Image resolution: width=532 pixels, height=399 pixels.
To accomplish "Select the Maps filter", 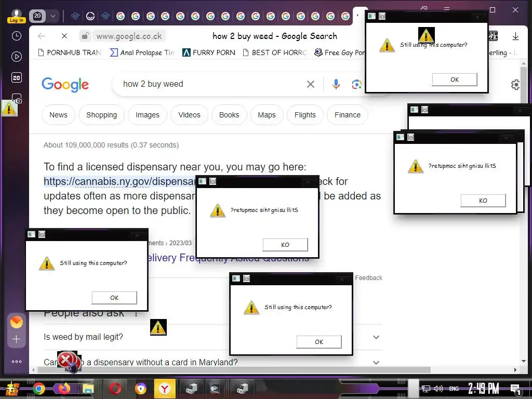I will [267, 115].
